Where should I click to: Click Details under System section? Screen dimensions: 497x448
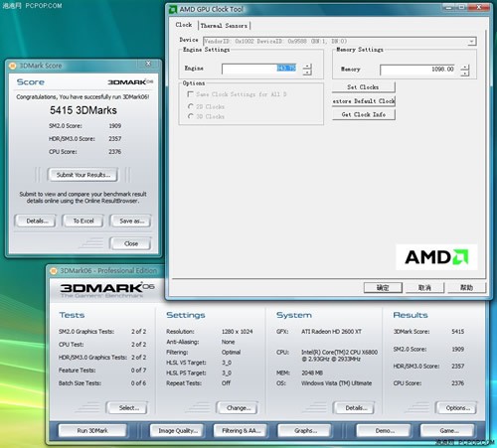354,408
